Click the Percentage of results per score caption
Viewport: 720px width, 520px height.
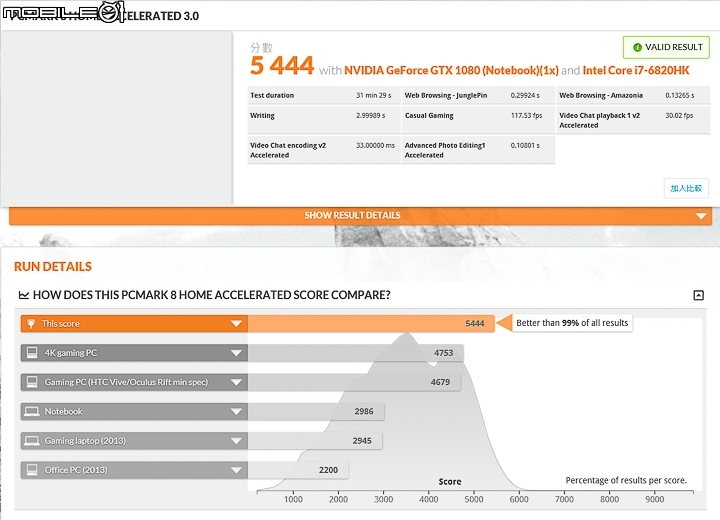(x=626, y=480)
